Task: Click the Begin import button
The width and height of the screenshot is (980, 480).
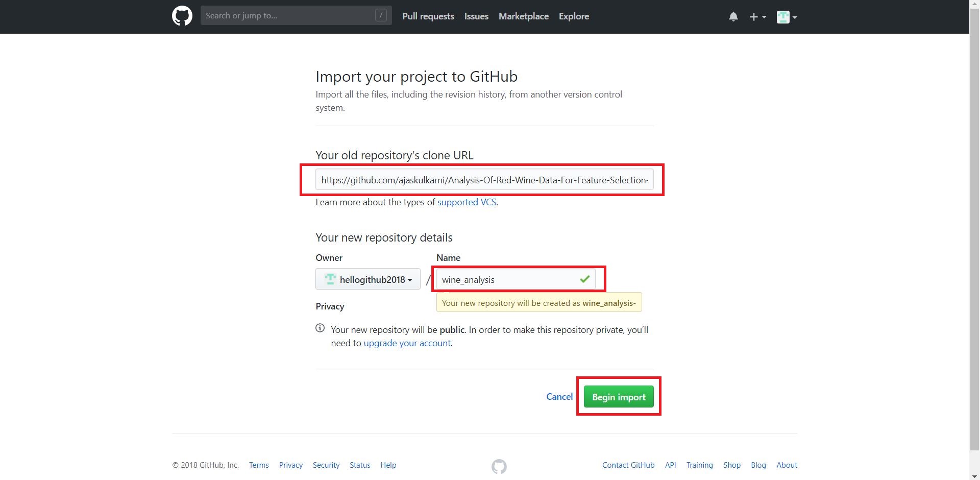Action: coord(619,397)
